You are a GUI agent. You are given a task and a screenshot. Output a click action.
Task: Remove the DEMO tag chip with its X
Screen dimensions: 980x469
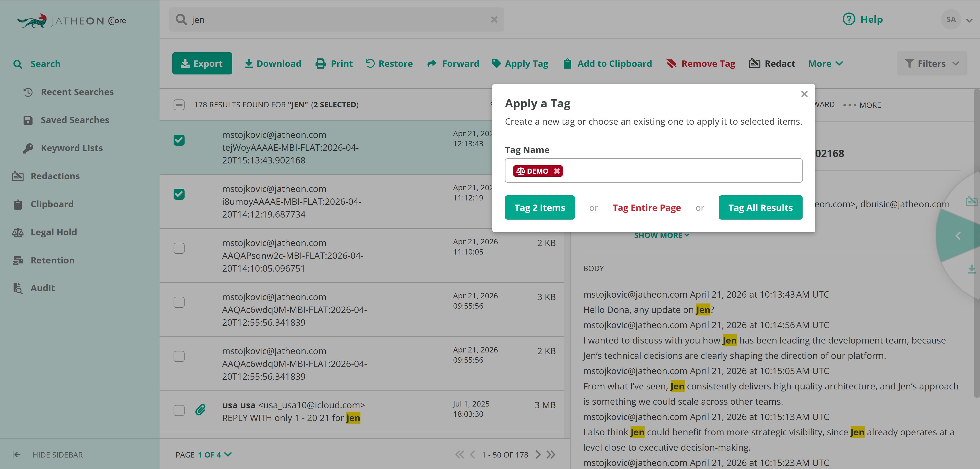(x=557, y=171)
